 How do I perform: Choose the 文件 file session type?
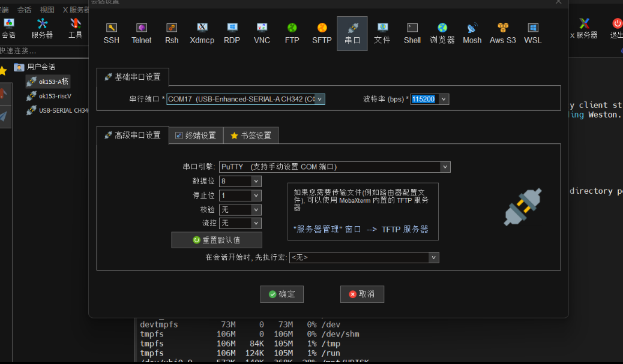[382, 34]
